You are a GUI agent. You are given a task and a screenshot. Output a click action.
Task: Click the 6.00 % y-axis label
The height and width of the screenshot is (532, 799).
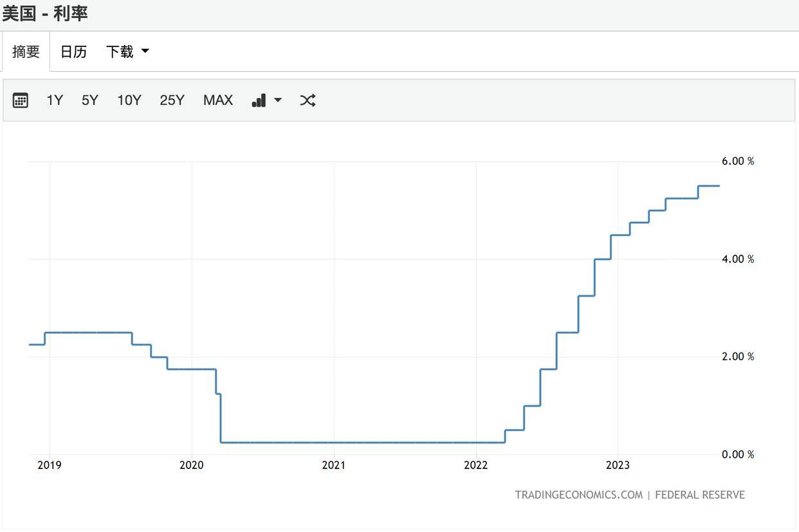pos(737,161)
